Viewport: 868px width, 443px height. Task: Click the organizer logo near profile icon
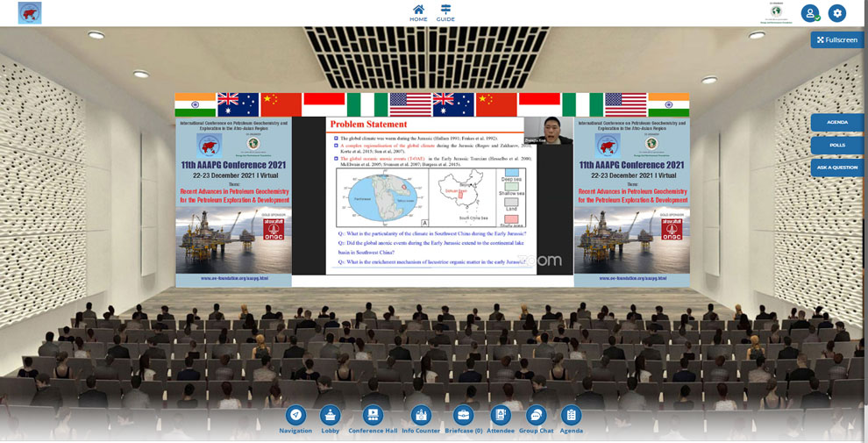pyautogui.click(x=776, y=13)
